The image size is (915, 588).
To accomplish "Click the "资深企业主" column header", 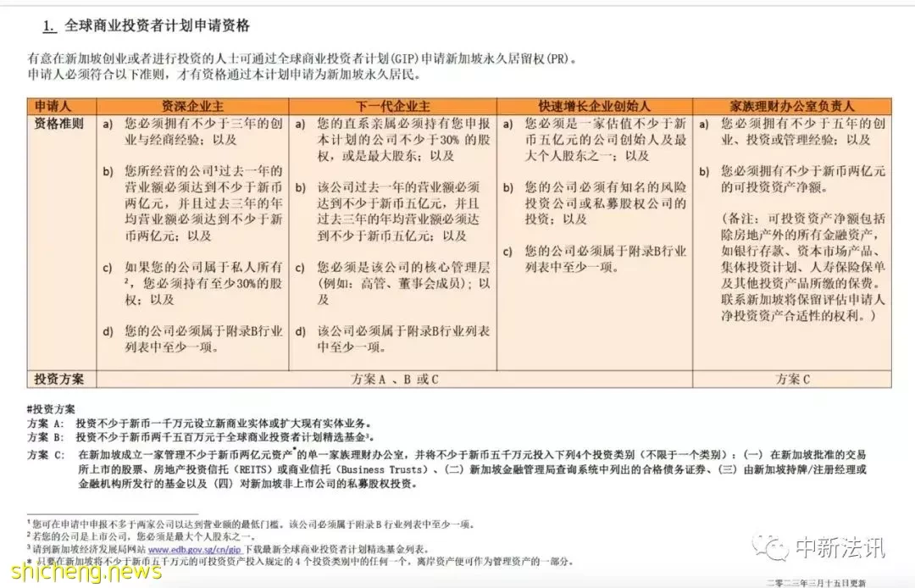I will (192, 106).
